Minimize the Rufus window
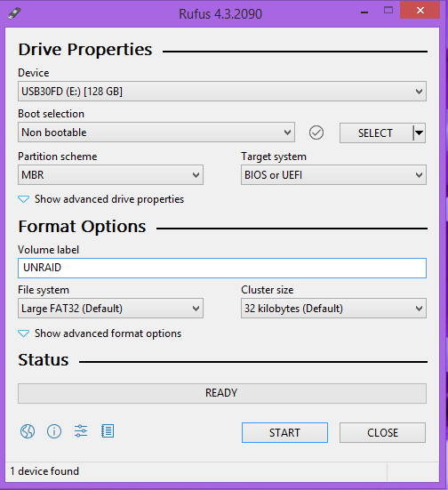 coord(364,12)
